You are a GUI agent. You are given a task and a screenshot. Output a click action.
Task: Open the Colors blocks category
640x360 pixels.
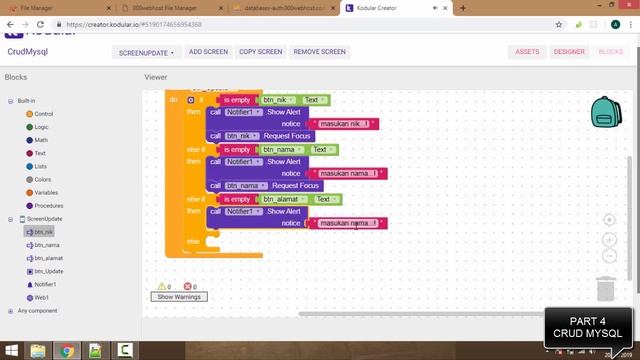point(39,179)
